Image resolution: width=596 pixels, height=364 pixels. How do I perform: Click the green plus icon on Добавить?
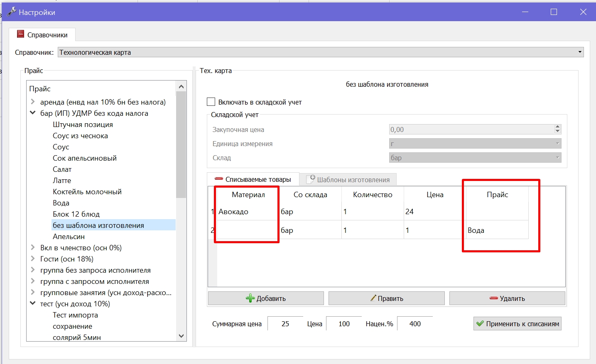pos(250,298)
